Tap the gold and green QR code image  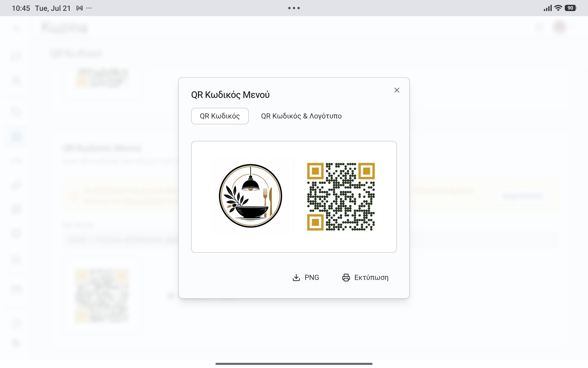click(x=341, y=197)
